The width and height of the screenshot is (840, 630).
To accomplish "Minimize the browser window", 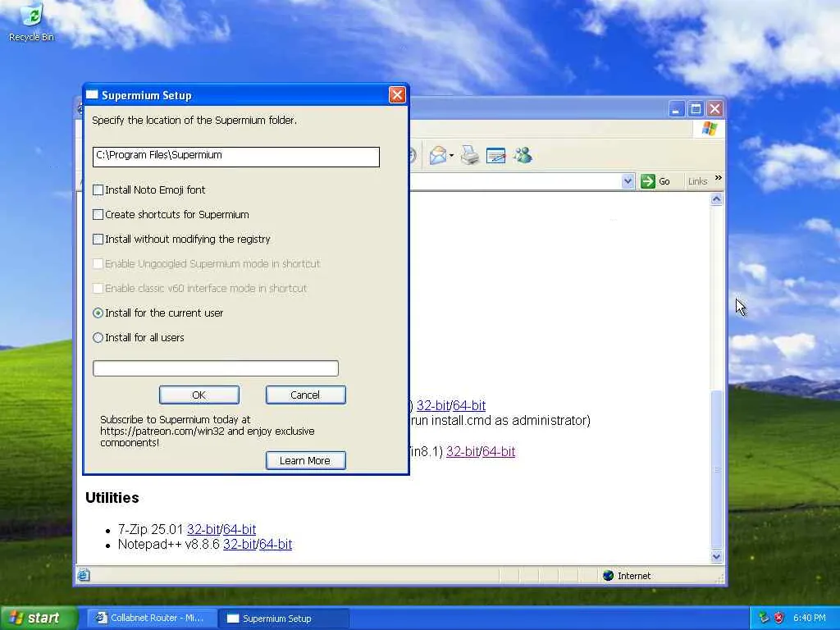I will [x=677, y=109].
